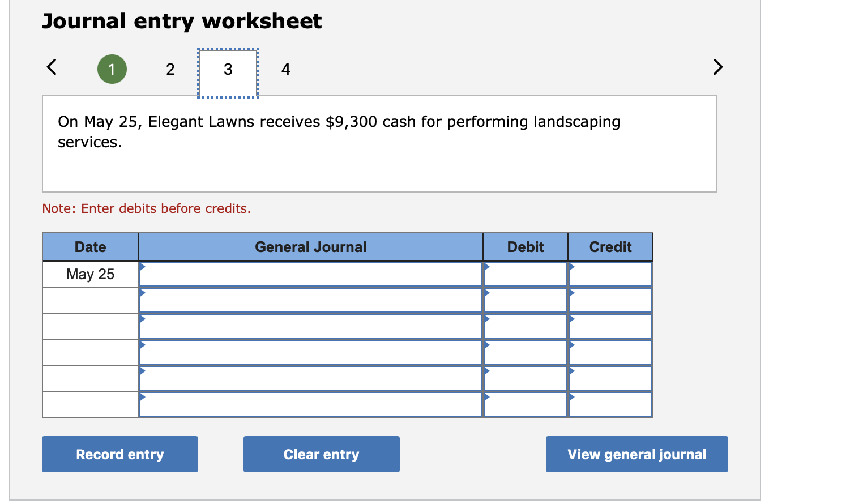Click the dropdown triangle in the third Credit cell
863x504 pixels.
coord(571,318)
